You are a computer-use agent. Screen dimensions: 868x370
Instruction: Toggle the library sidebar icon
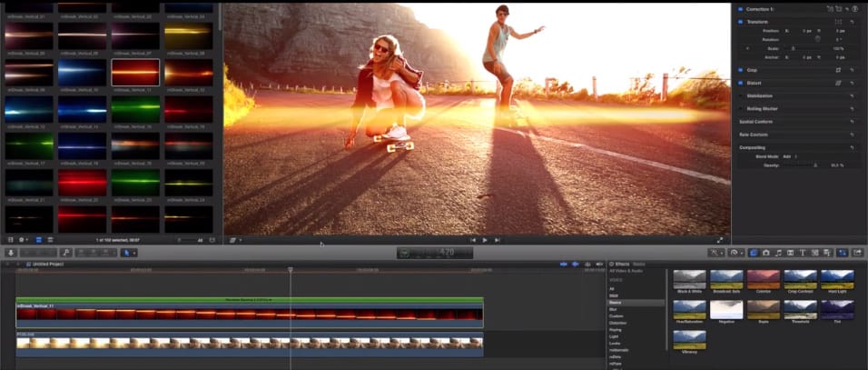click(10, 240)
